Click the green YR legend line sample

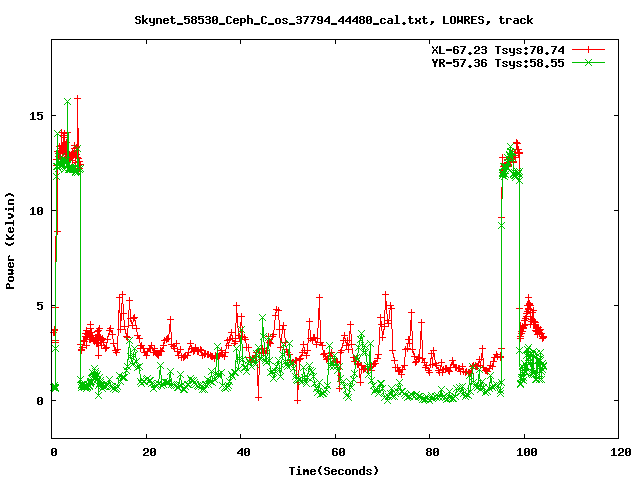click(588, 62)
